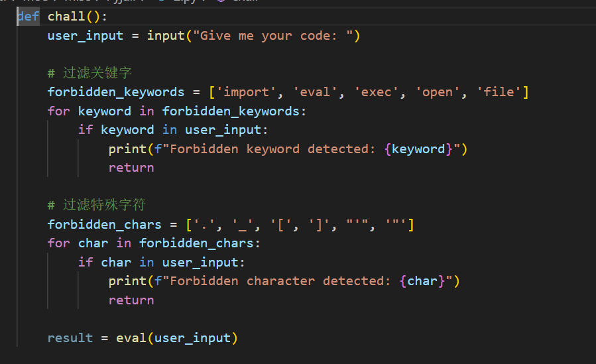Click the {char} f-string placeholder
The width and height of the screenshot is (596, 364).
[x=422, y=281]
